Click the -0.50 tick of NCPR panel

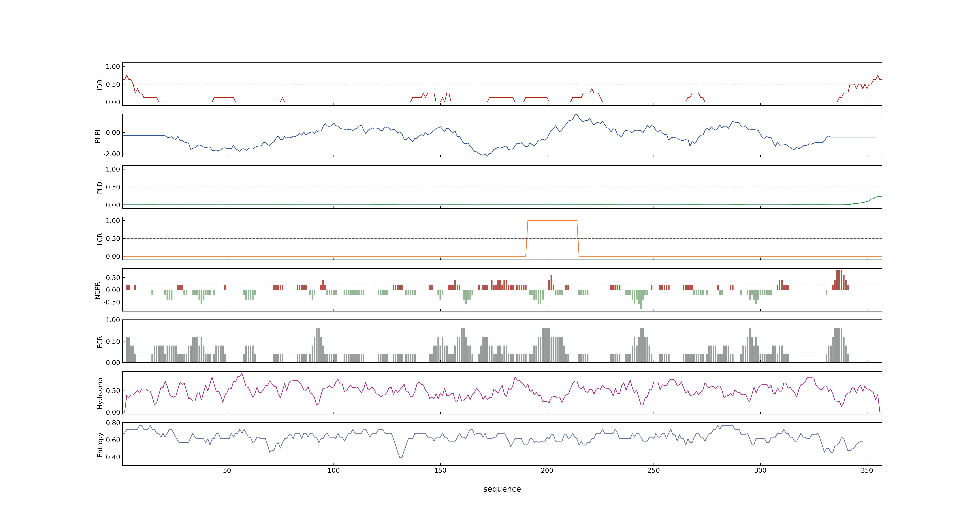(x=112, y=302)
